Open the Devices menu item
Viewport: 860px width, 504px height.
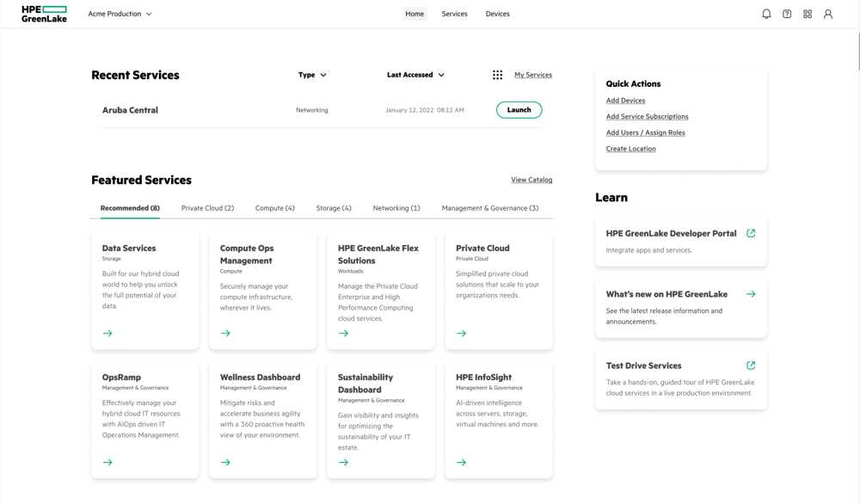point(497,14)
